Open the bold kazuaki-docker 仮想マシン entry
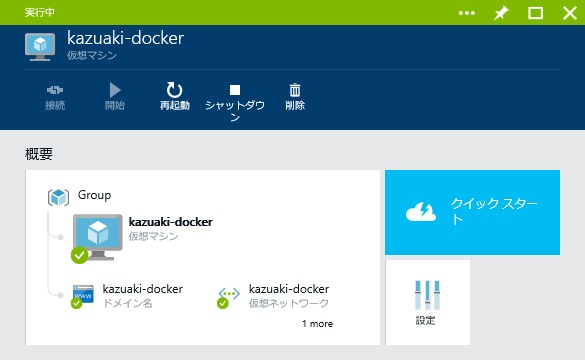The height and width of the screenshot is (360, 585). (x=171, y=228)
